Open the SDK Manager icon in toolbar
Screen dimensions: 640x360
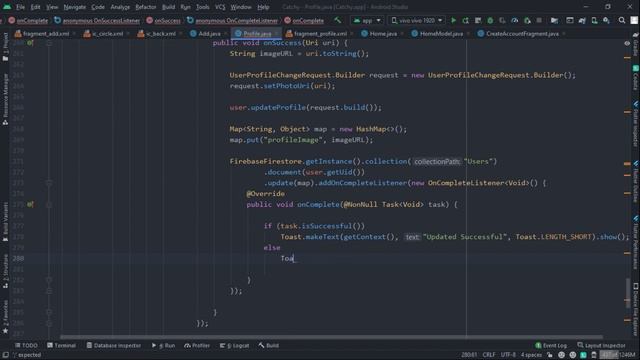606,20
